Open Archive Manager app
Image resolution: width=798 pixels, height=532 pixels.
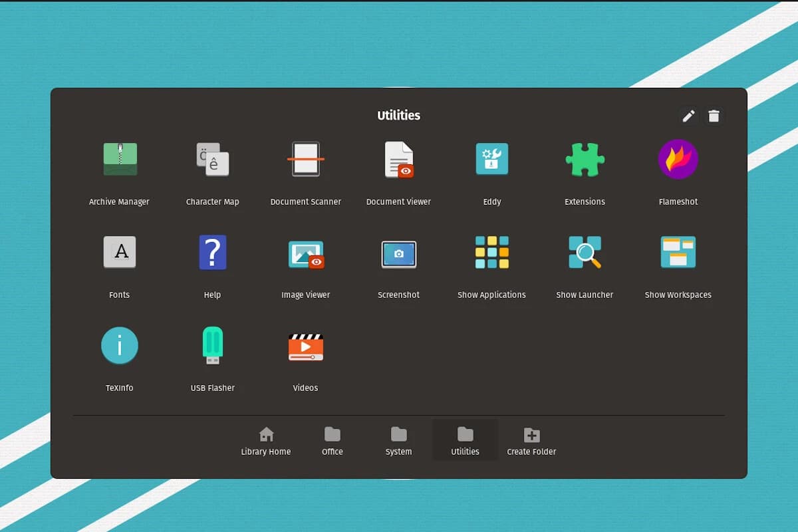[120, 160]
